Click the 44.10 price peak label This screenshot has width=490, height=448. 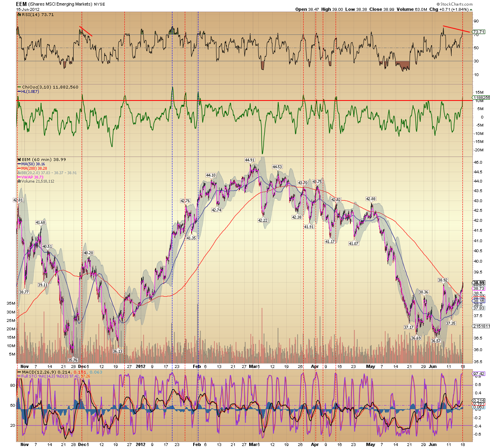coord(211,175)
